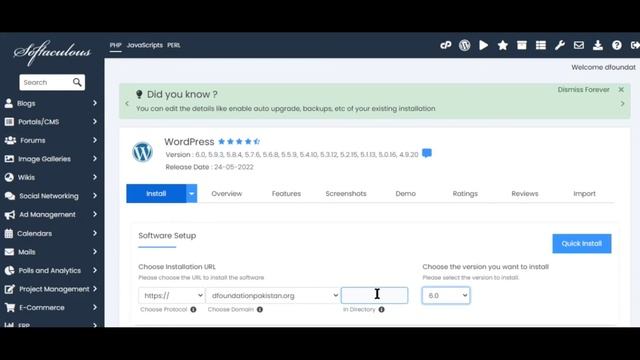Open the https:// protocol dropdown
This screenshot has height=360, width=640.
171,296
